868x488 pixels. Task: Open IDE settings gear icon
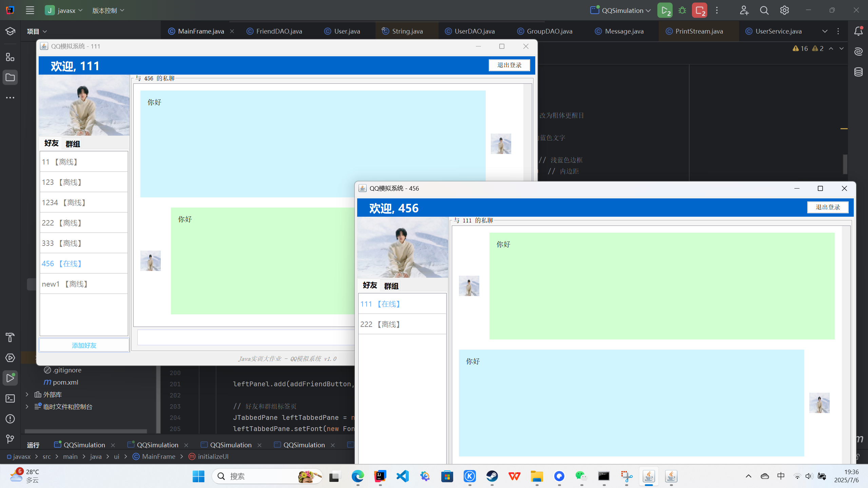(x=784, y=11)
